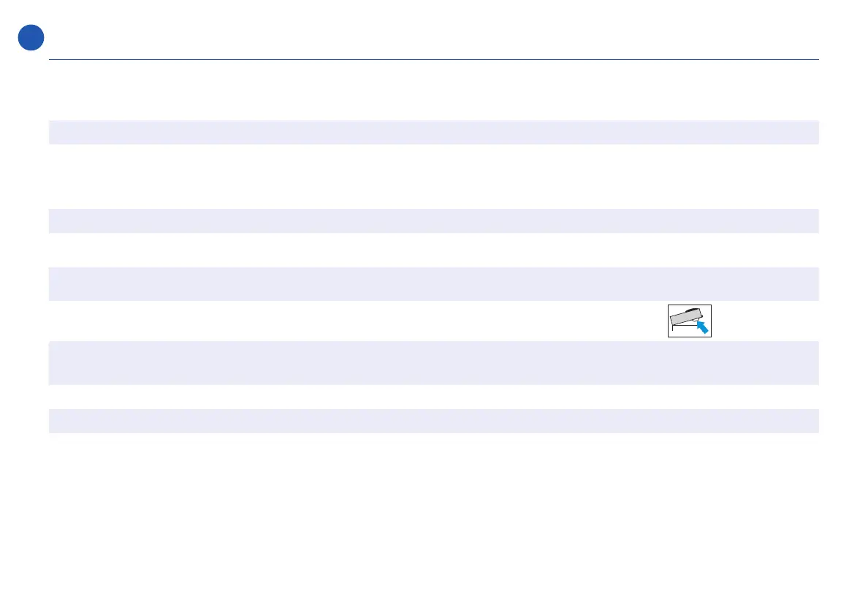Select the tallest shaded row below the diagram
This screenshot has height=612, width=868.
[x=433, y=362]
